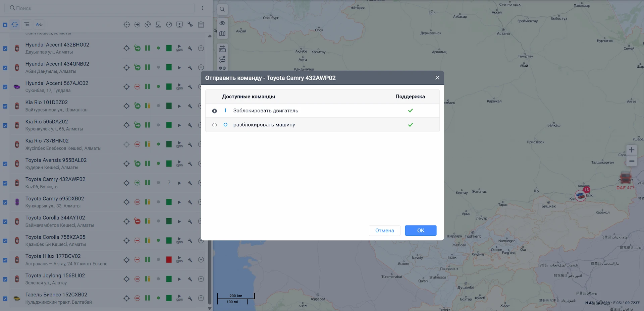
Task: Toggle the Toyota Hilux 177BCV02 checkbox
Action: pyautogui.click(x=5, y=260)
